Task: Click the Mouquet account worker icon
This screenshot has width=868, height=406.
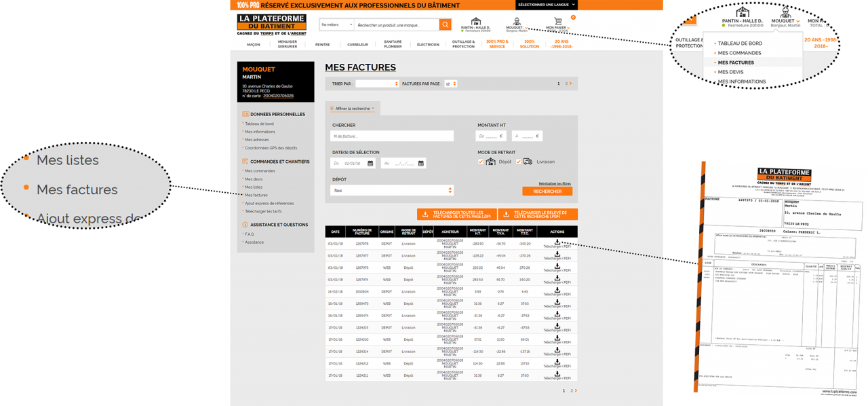Action: (517, 22)
